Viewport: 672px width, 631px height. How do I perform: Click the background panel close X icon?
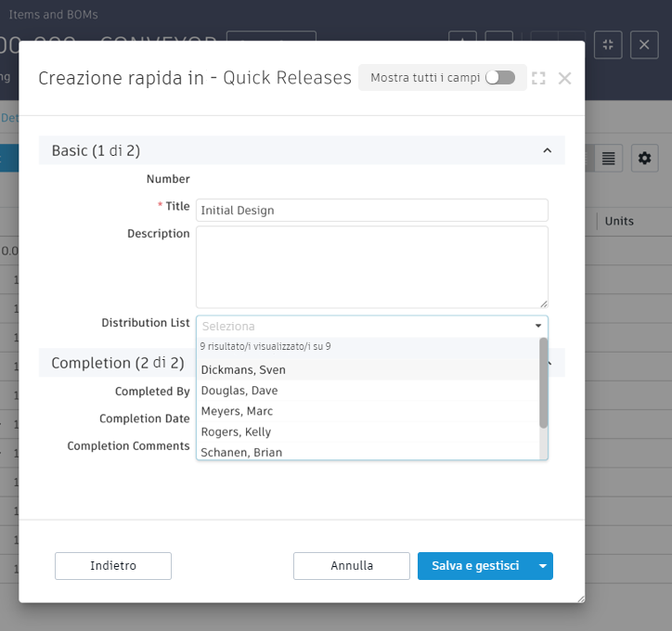pos(644,45)
